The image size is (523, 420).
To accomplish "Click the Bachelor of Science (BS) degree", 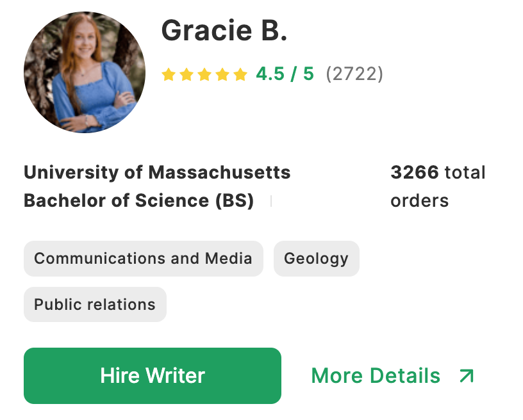I will click(x=138, y=201).
